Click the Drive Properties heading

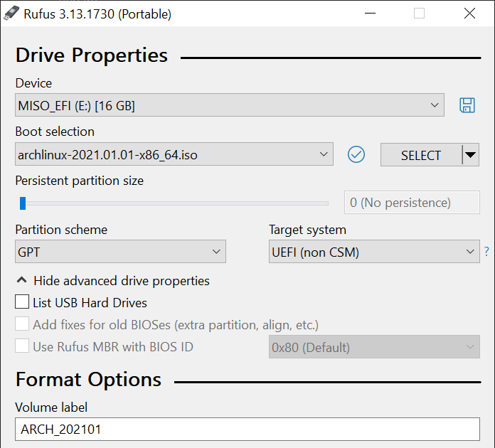pos(92,55)
